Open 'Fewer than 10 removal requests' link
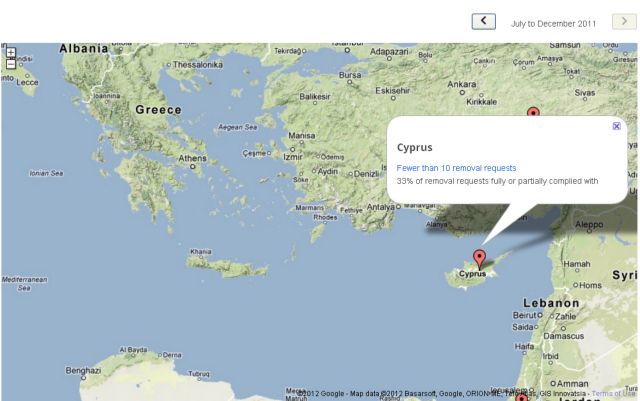 coord(456,168)
